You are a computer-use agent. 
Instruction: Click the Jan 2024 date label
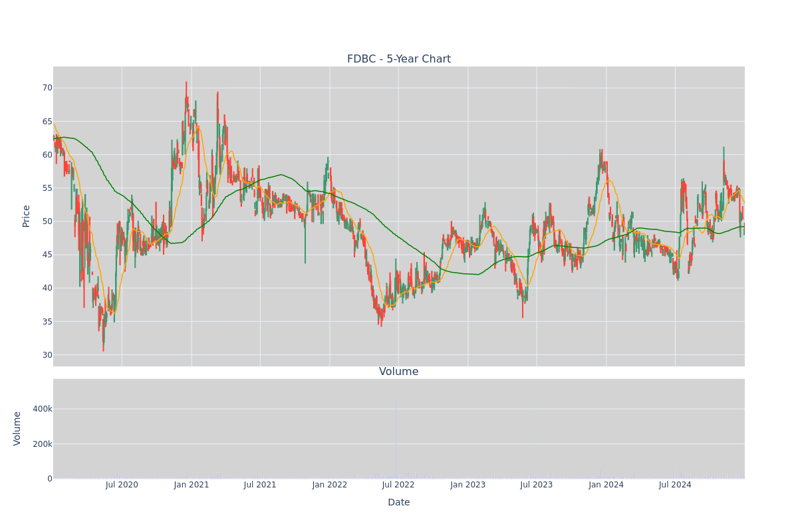606,485
